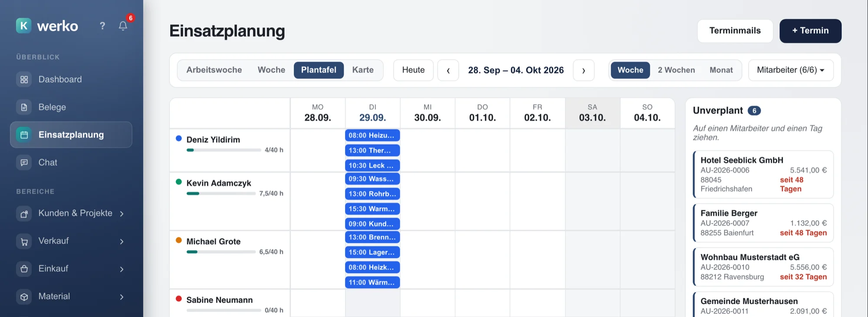Open the 13:00 Rohrb... appointment

click(x=372, y=194)
